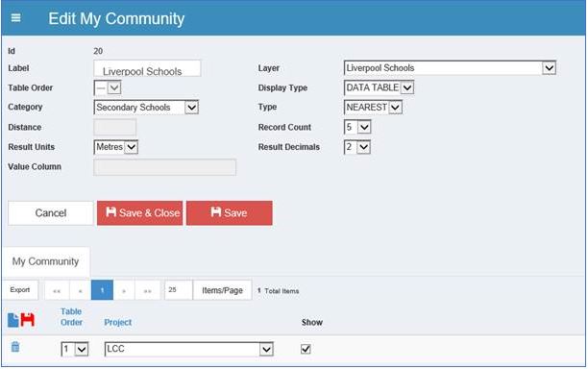This screenshot has height=369, width=588.
Task: Sort by Table Order column header
Action: (71, 317)
